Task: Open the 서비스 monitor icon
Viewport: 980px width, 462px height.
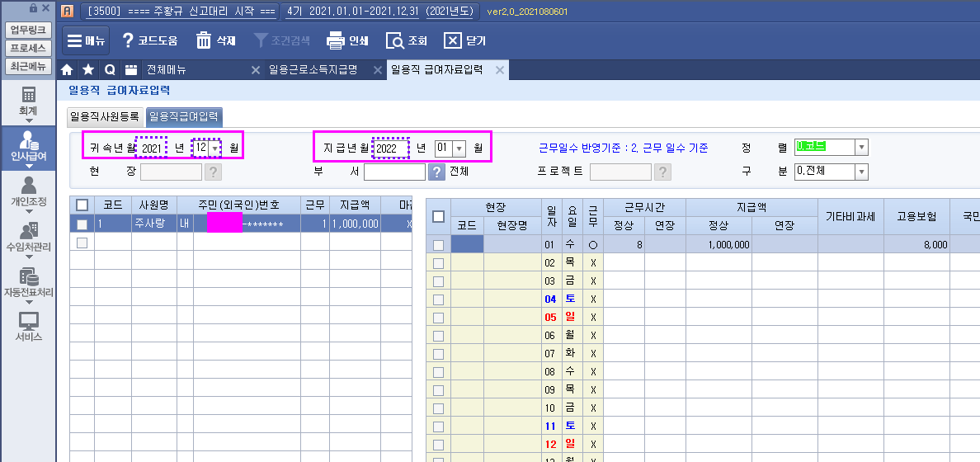Action: (x=29, y=322)
